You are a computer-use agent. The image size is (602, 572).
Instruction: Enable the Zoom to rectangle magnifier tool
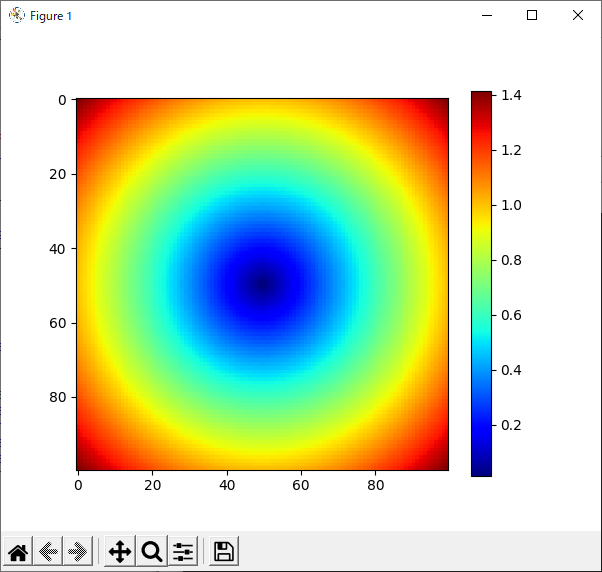tap(151, 551)
